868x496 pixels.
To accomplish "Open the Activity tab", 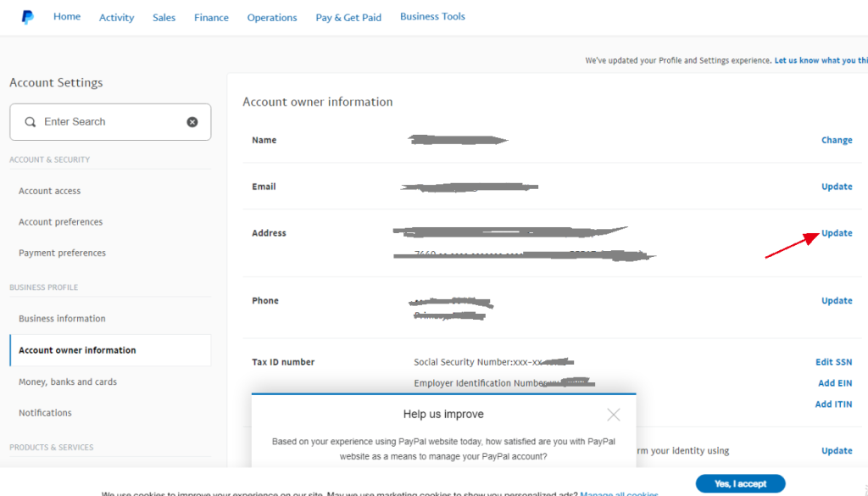I will point(116,18).
